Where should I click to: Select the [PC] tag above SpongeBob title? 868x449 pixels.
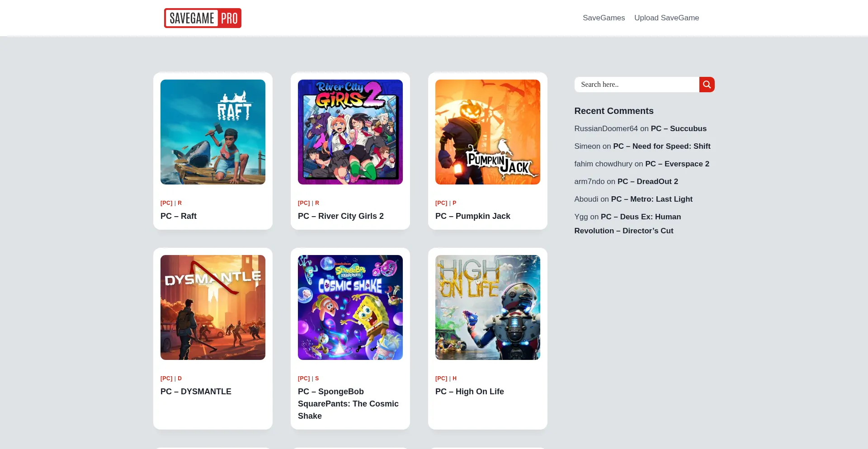tap(304, 378)
